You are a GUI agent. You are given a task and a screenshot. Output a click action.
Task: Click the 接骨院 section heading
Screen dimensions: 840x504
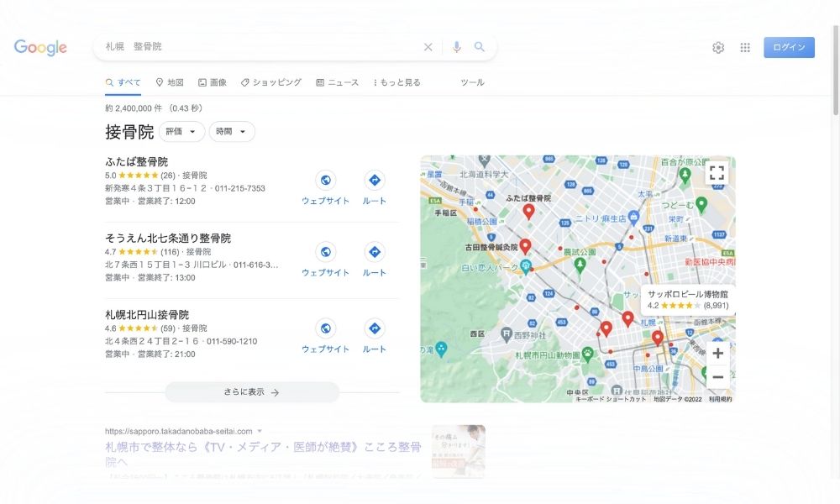pos(129,132)
